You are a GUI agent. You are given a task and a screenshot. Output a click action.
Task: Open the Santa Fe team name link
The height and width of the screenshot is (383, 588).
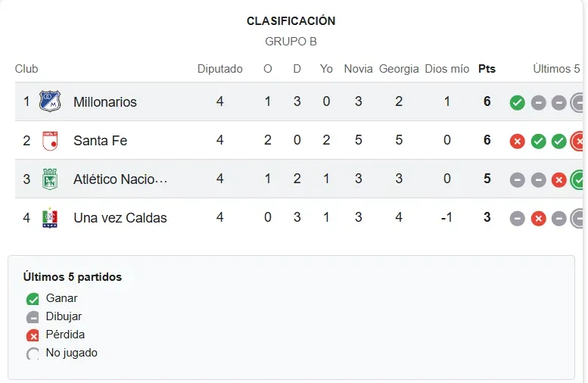101,141
